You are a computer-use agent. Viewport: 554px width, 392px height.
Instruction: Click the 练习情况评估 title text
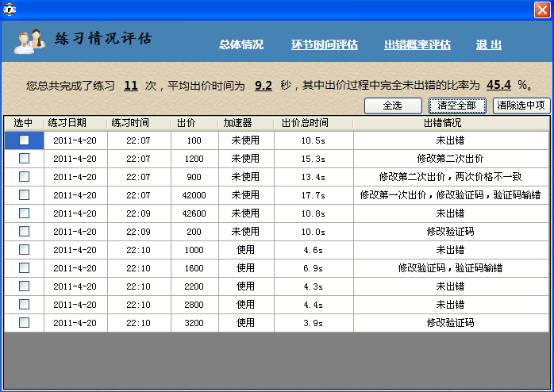(x=103, y=39)
